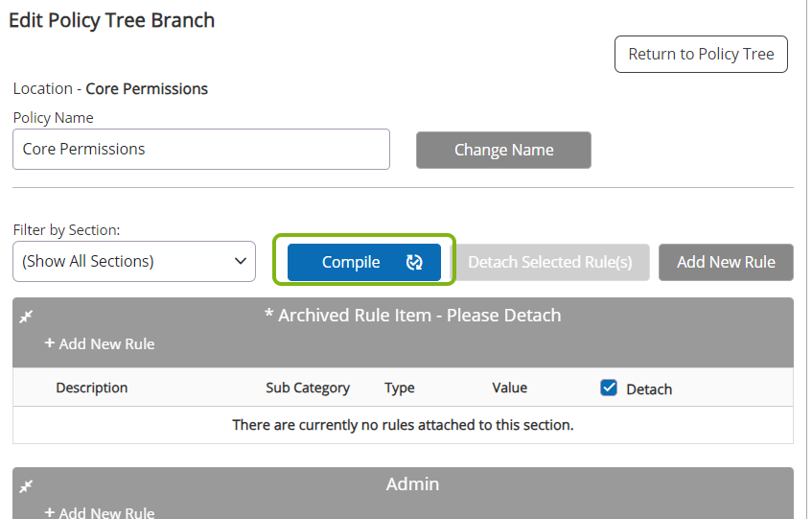Toggle the Detach checkbox in column header

(x=608, y=388)
